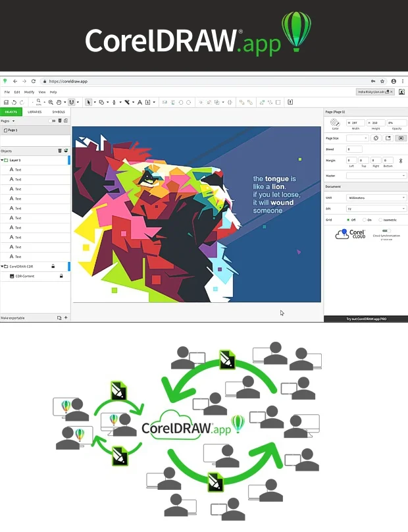Click the page orientation rotate icon

[x=376, y=138]
